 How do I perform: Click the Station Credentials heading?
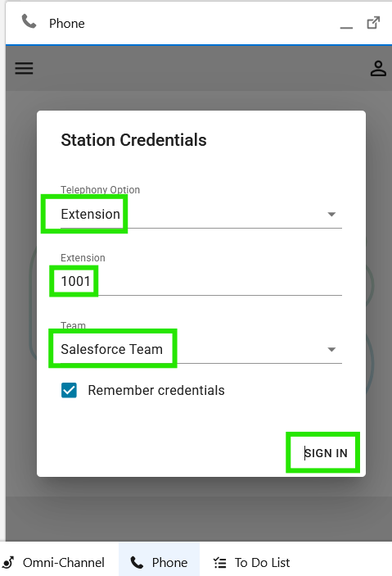point(133,140)
